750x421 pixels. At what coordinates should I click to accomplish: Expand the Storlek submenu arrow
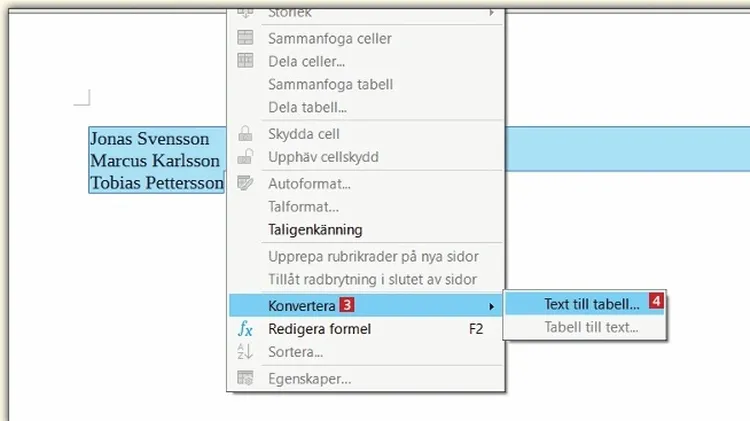click(490, 13)
